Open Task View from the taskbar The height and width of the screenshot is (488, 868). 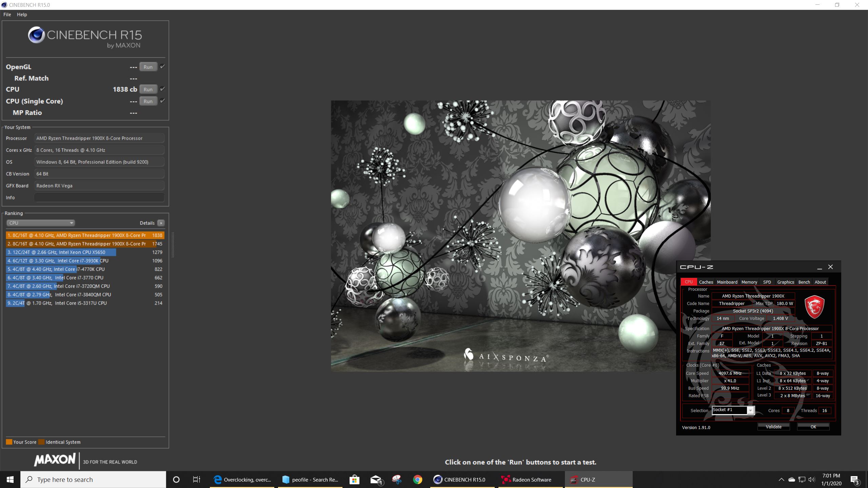point(197,480)
